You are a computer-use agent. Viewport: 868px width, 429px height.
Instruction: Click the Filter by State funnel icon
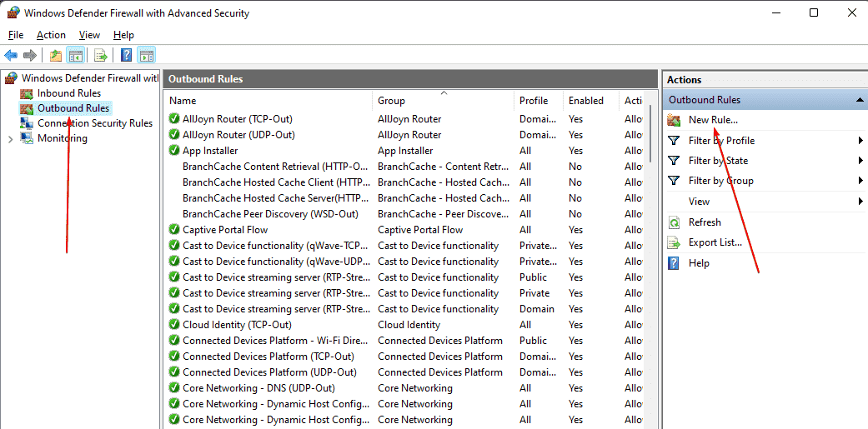[x=674, y=160]
